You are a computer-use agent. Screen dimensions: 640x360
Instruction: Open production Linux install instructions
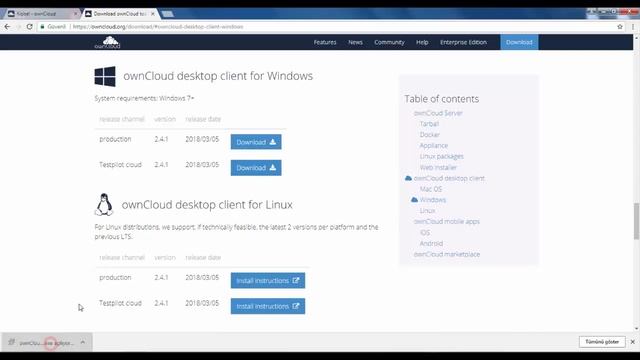tap(268, 280)
